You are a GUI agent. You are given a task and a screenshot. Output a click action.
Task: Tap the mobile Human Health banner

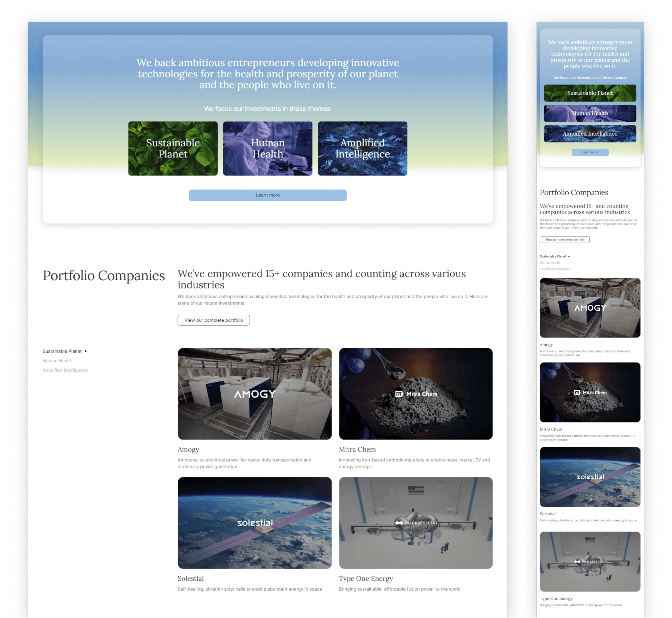tap(590, 113)
